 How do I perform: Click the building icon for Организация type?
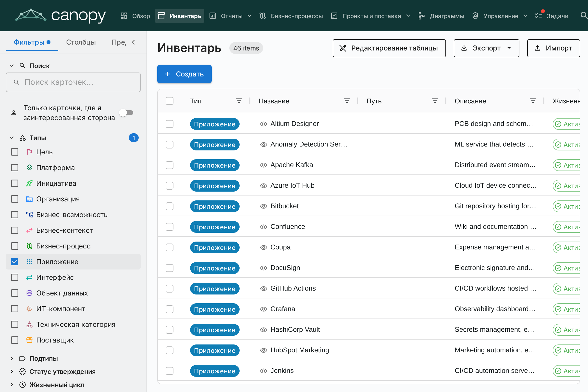click(x=29, y=199)
